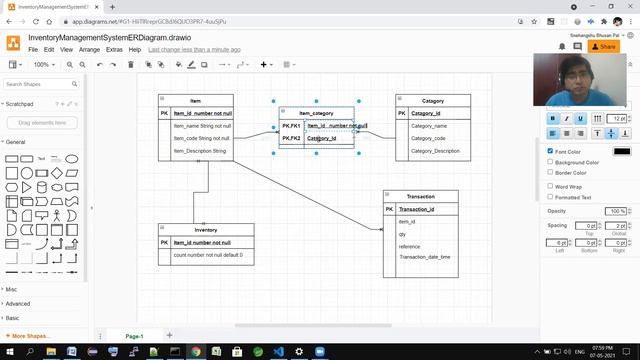Enable the Formatted Text checkbox
The image size is (640, 360).
(x=550, y=197)
